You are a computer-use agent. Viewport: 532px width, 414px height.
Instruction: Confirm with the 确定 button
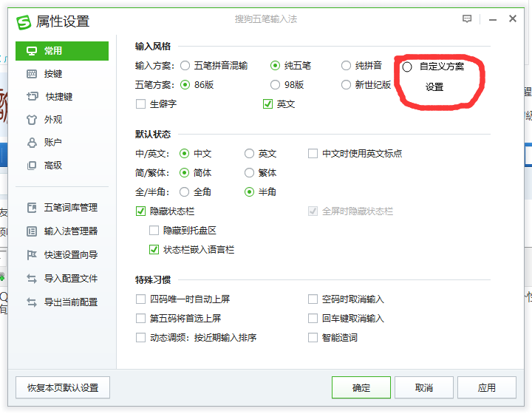361,387
